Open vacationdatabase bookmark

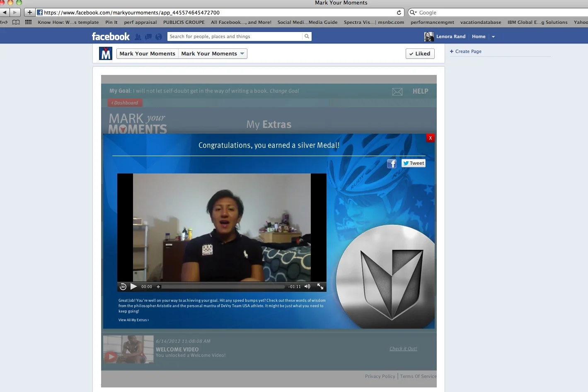[480, 22]
